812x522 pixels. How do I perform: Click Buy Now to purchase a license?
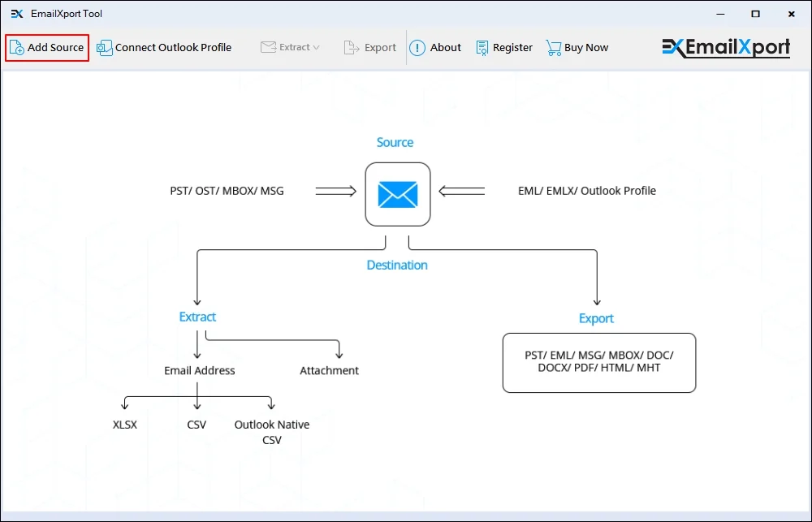577,48
